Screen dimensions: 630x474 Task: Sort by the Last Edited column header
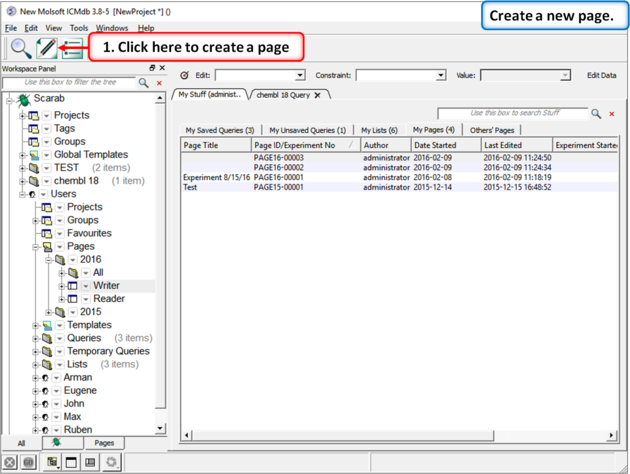click(x=514, y=145)
